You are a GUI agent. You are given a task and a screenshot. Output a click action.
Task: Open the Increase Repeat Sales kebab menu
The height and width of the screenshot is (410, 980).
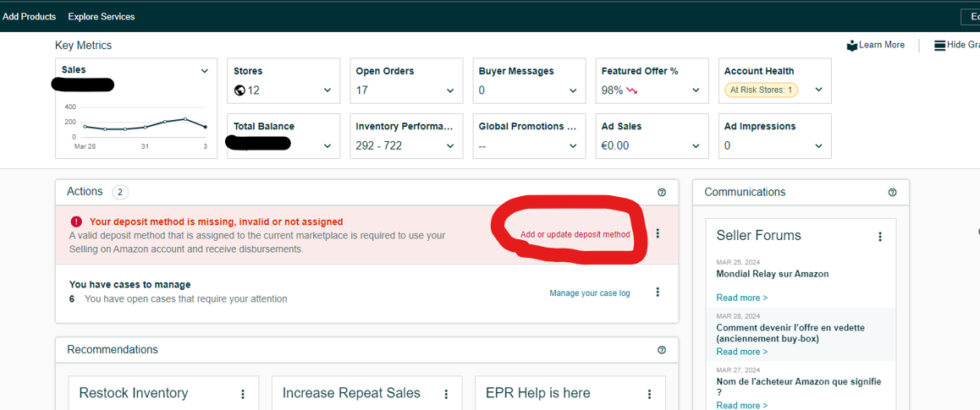pos(446,395)
